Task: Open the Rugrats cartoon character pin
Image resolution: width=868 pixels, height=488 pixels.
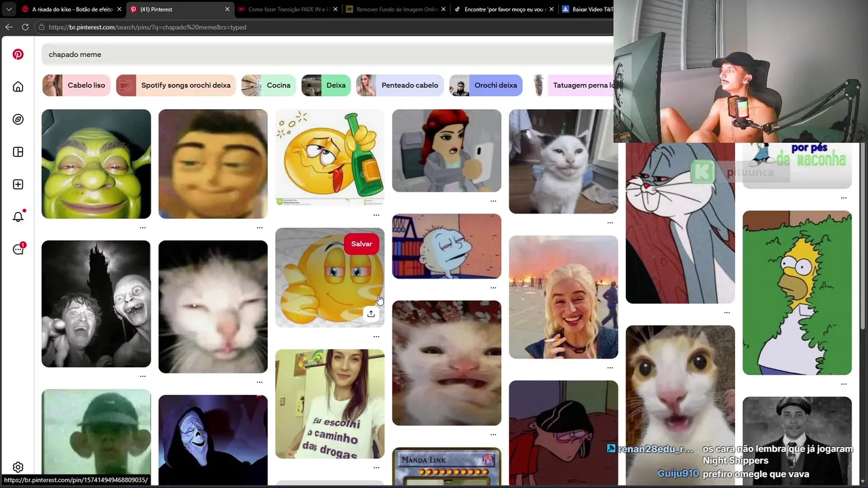Action: (x=447, y=246)
